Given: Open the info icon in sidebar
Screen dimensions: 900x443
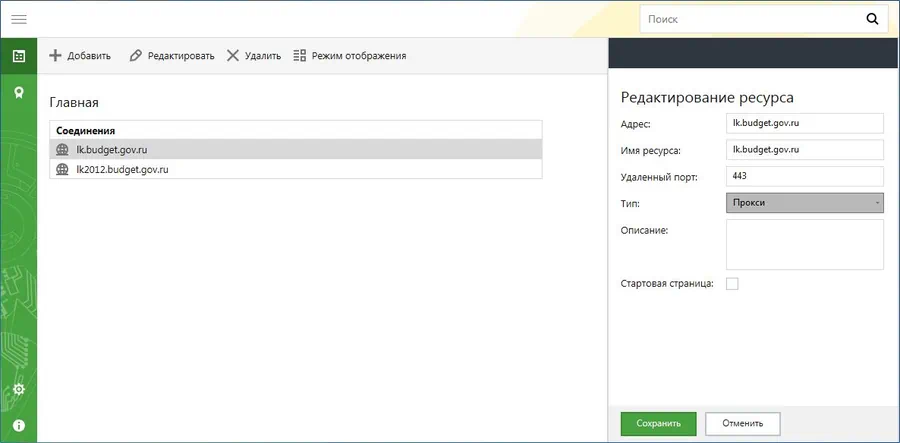Looking at the screenshot, I should (19, 425).
